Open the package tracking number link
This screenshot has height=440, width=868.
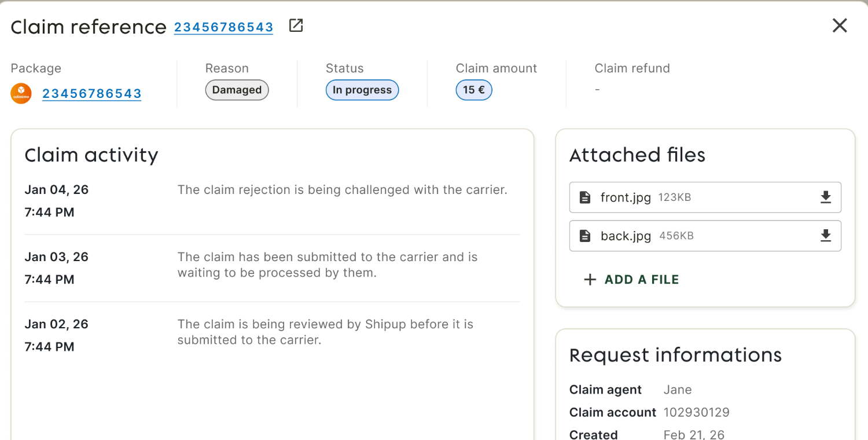coord(91,93)
